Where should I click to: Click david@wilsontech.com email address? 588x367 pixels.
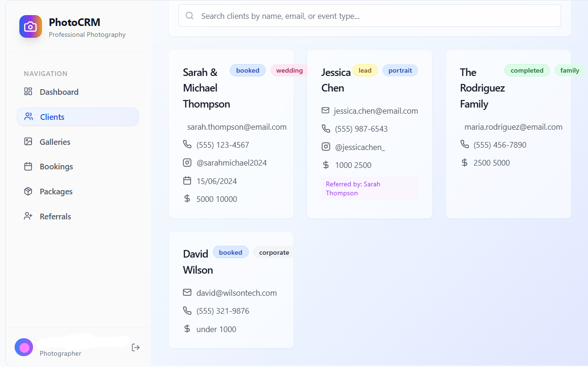(x=236, y=293)
